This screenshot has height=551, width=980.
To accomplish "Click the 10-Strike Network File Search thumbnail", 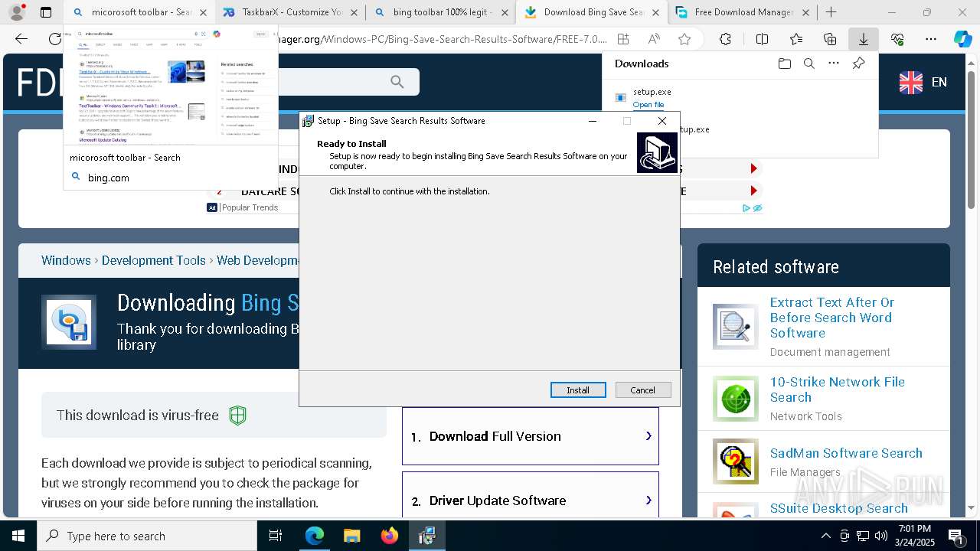I will (736, 399).
